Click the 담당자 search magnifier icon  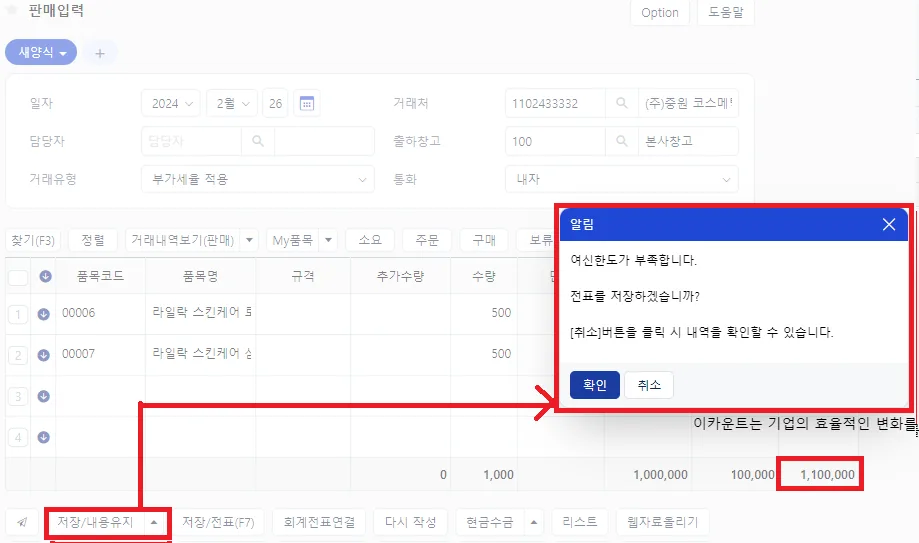pos(258,141)
